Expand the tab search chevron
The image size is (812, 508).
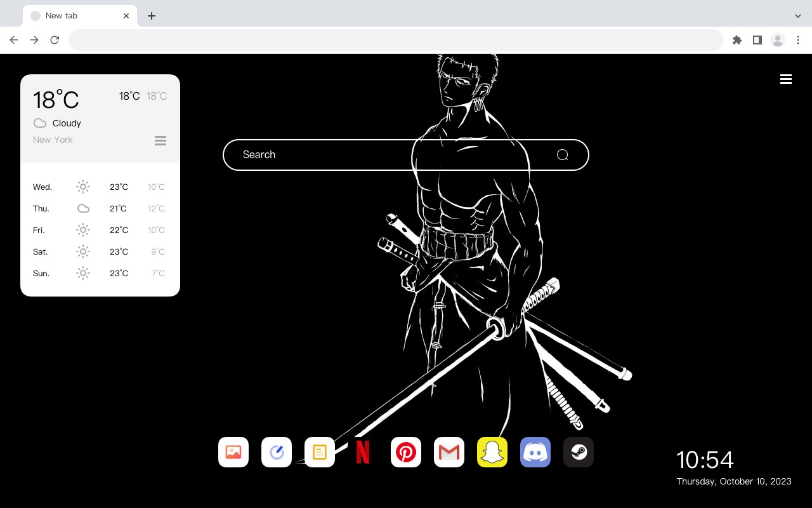(x=798, y=16)
